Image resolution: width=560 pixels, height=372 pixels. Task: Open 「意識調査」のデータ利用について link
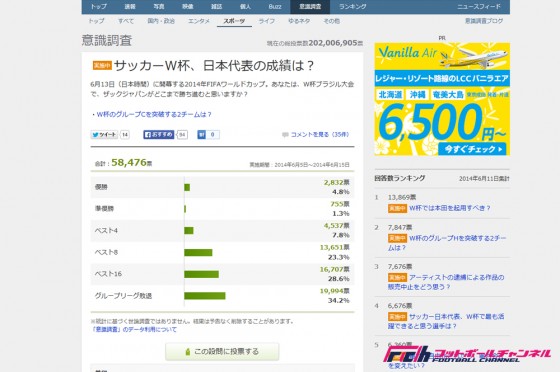pyautogui.click(x=134, y=330)
